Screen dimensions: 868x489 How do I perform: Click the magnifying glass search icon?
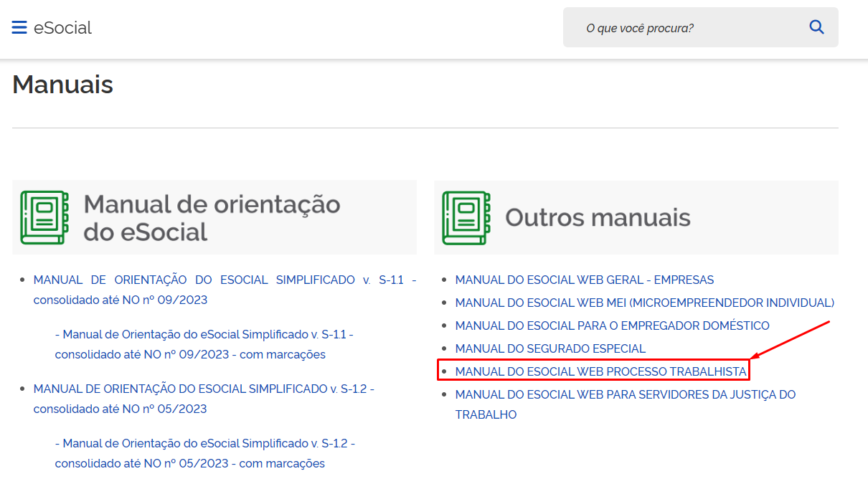[816, 27]
